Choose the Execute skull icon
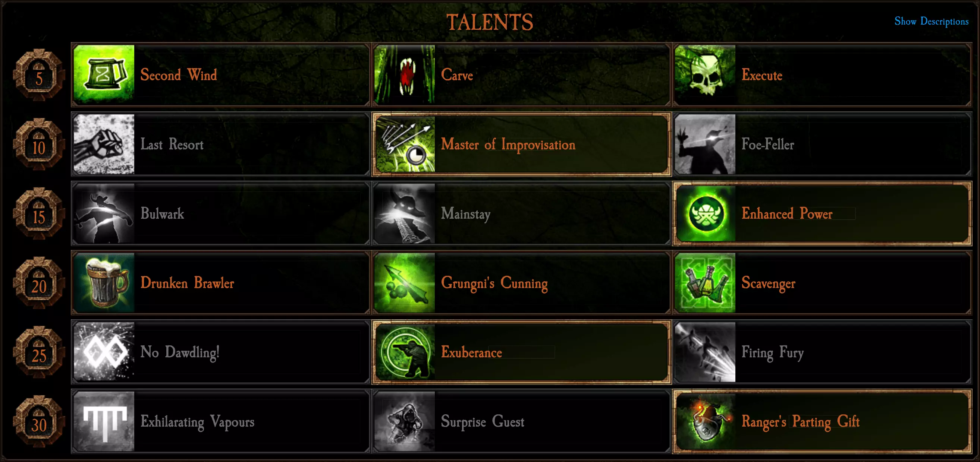980x462 pixels. [705, 75]
